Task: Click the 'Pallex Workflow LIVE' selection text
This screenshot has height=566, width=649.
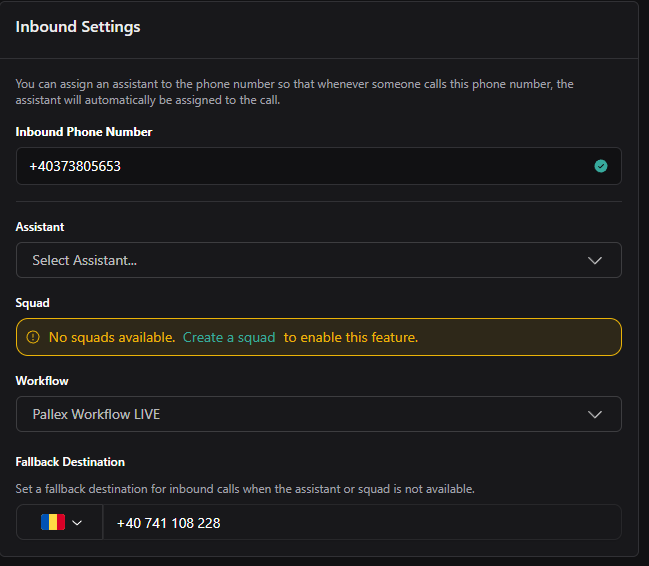Action: click(x=96, y=414)
